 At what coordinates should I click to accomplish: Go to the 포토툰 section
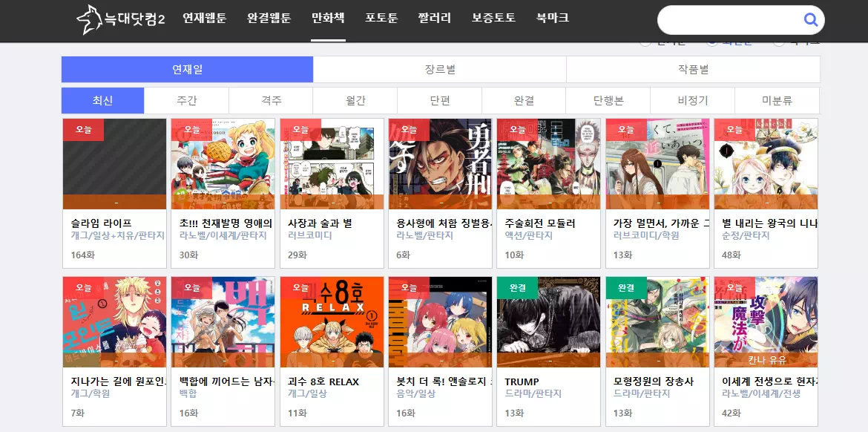pyautogui.click(x=381, y=19)
